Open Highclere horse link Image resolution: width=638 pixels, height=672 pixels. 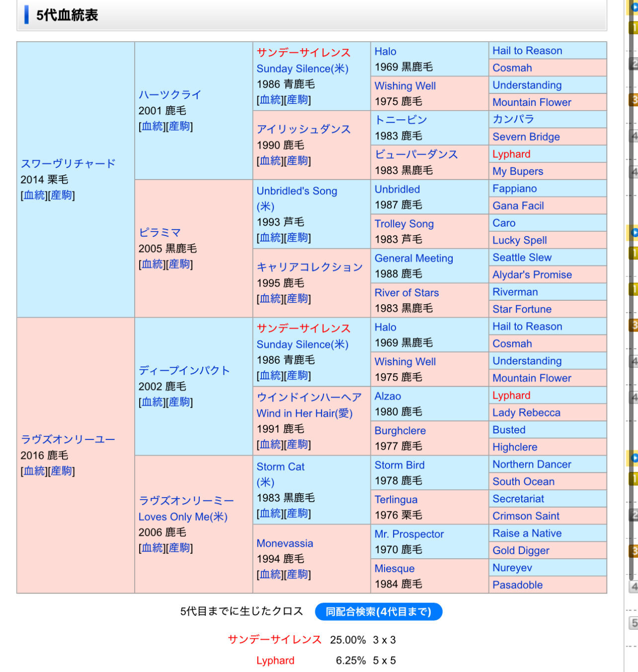(515, 447)
